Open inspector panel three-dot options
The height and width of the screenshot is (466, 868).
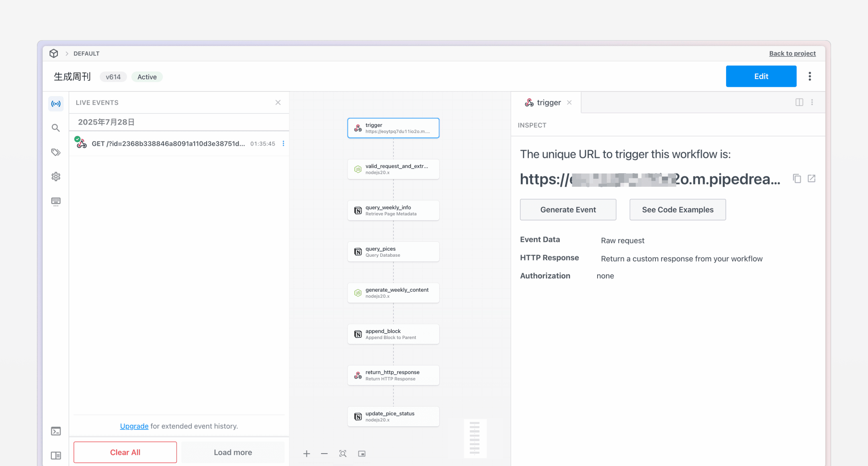coord(812,102)
